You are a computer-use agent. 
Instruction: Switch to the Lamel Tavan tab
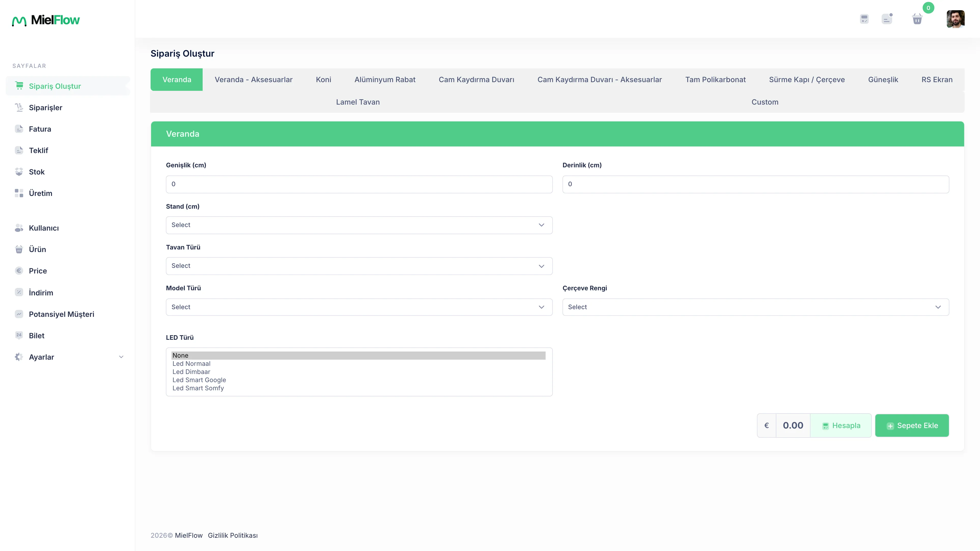[x=358, y=102]
